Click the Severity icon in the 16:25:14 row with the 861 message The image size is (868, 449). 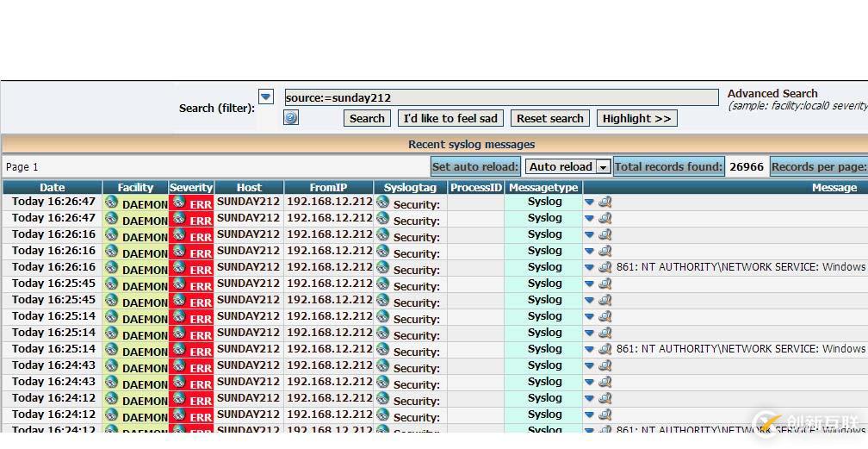click(x=178, y=349)
